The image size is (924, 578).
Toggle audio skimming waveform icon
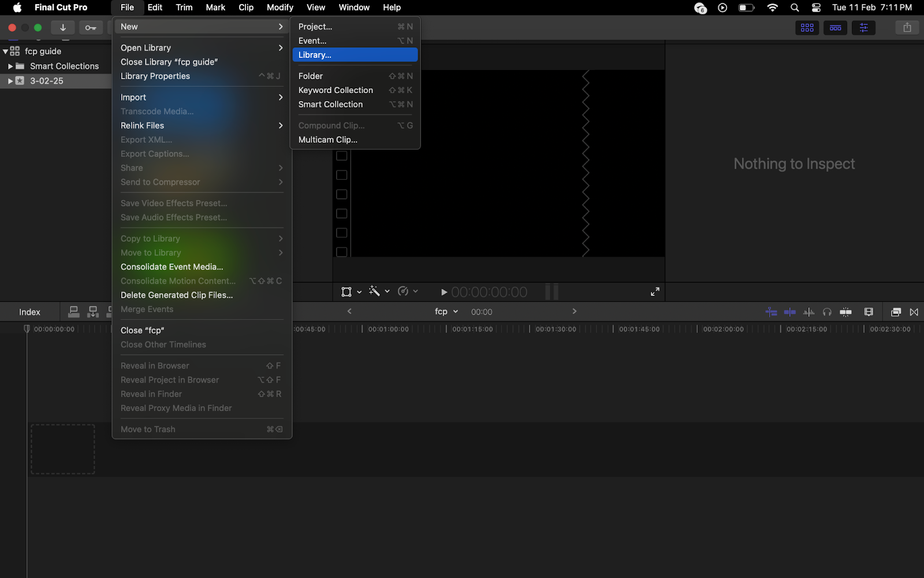click(808, 312)
